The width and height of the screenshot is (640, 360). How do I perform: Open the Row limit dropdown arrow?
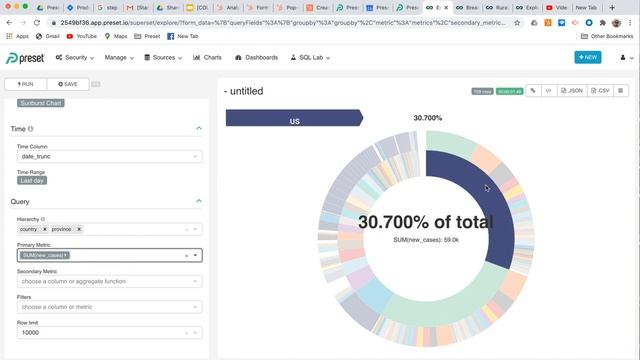click(x=196, y=333)
